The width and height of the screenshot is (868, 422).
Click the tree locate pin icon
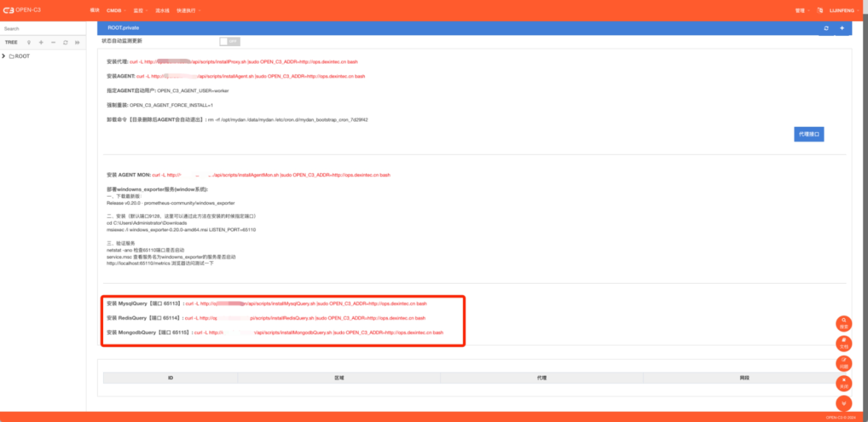29,42
